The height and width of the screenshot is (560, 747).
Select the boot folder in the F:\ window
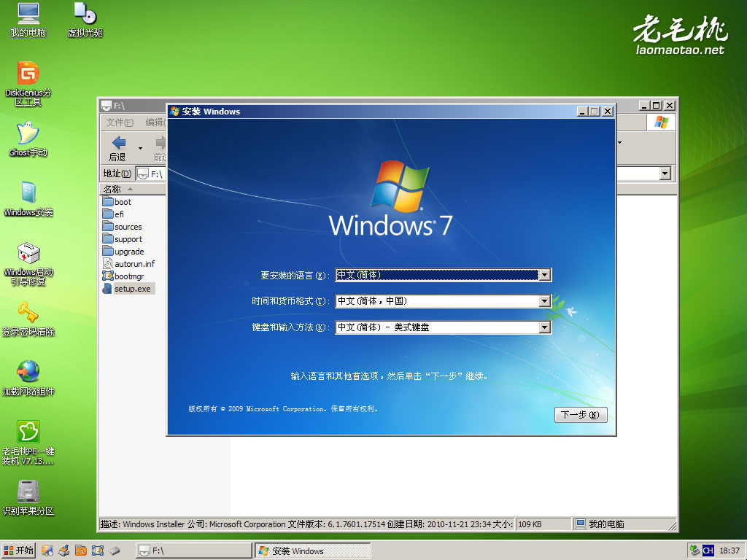(117, 202)
